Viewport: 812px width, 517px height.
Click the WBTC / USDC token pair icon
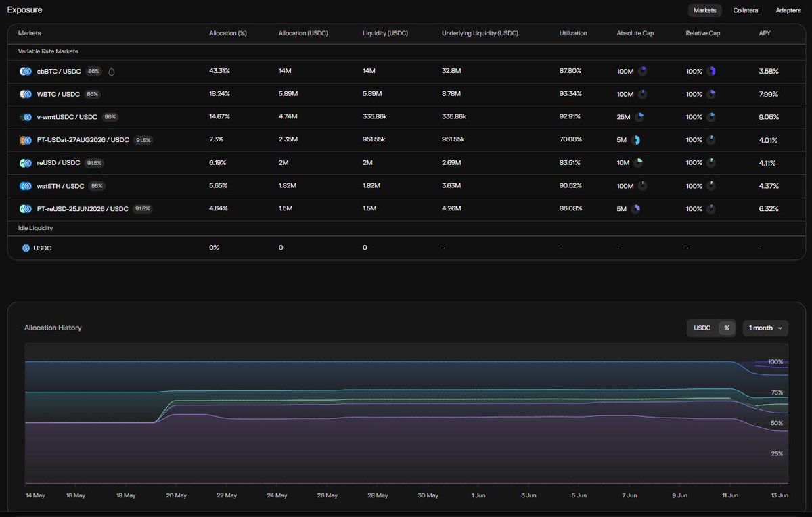(26, 94)
